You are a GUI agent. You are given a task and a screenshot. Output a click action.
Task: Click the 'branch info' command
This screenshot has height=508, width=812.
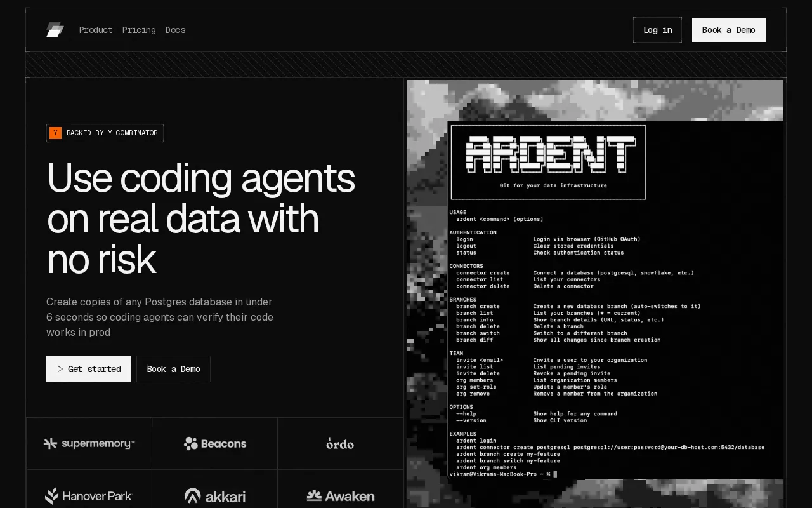(x=475, y=319)
